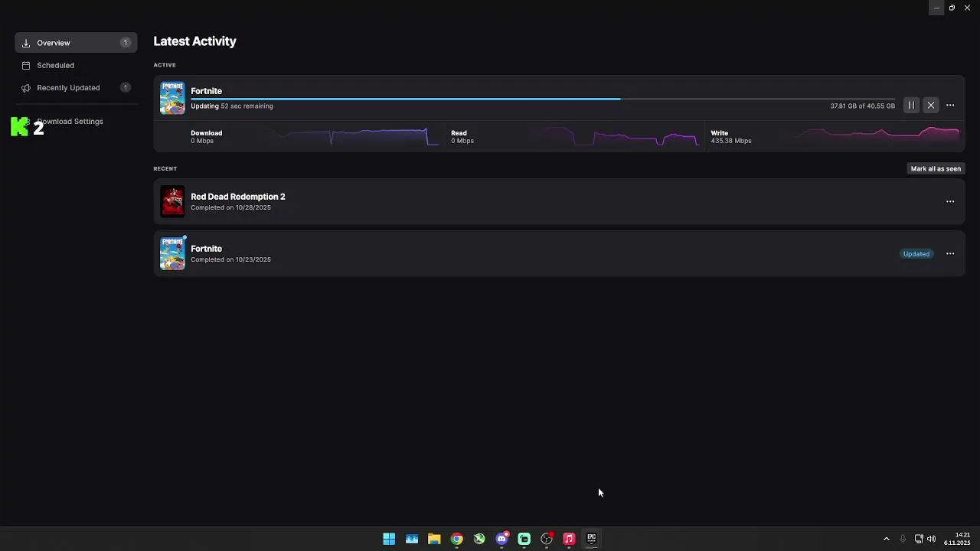Click the active Fortnite game thumbnail
This screenshot has height=551, width=980.
click(172, 98)
